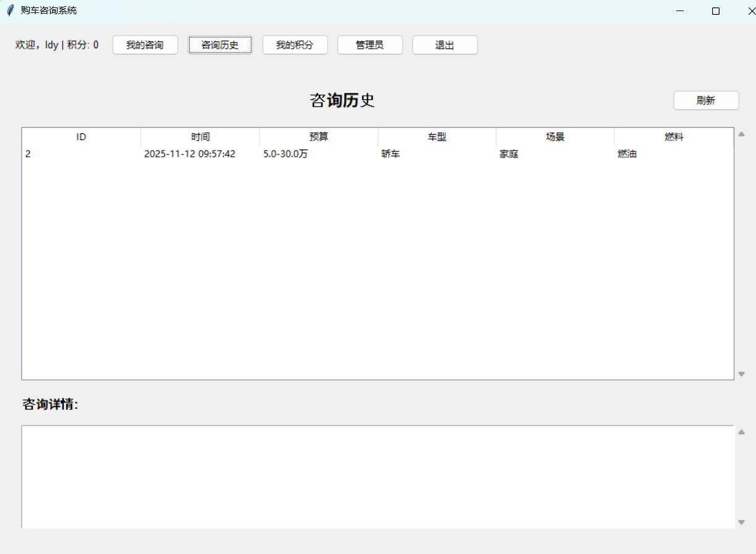Image resolution: width=756 pixels, height=554 pixels.
Task: Sort by the 时间 column header
Action: 200,137
